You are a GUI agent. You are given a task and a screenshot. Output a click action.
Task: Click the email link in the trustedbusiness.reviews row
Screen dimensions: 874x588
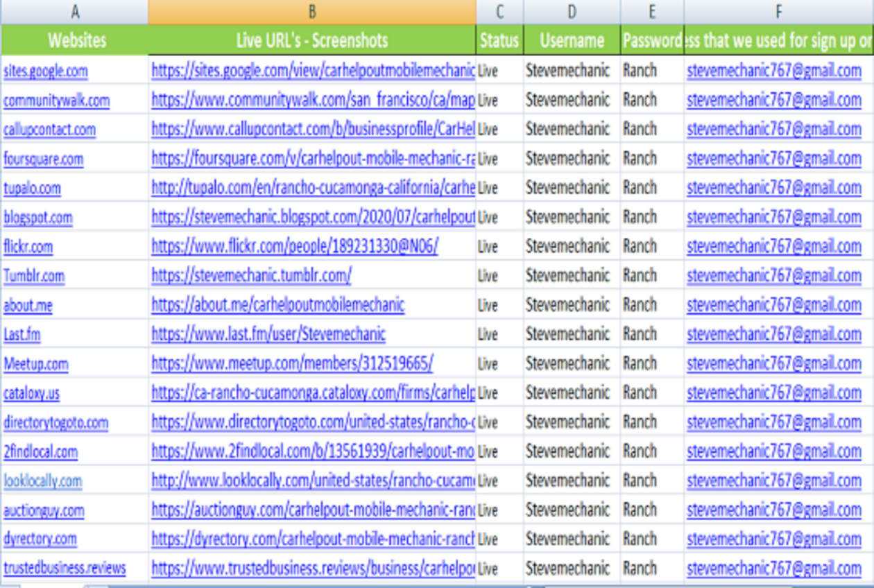click(774, 568)
